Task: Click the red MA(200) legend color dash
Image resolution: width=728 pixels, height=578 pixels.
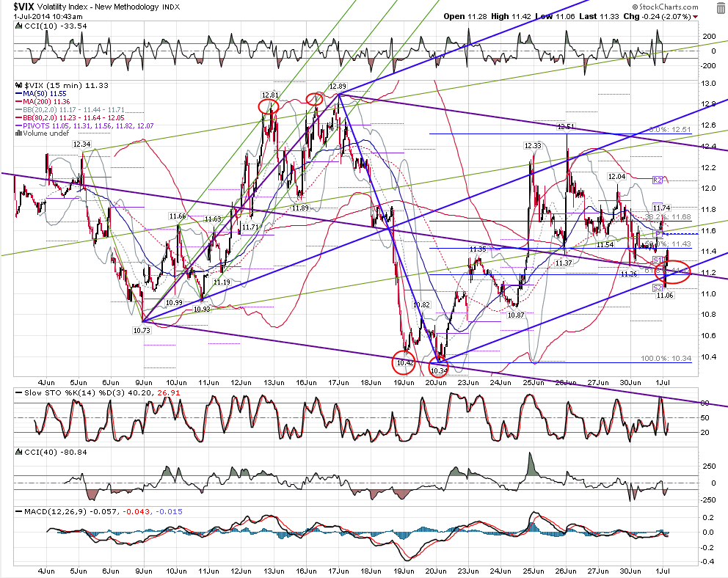Action: [17, 102]
